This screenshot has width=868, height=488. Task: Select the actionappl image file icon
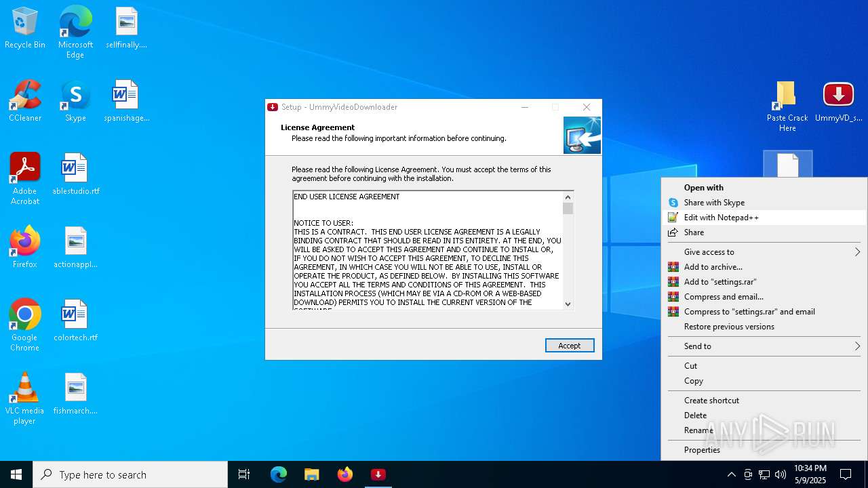[x=75, y=248]
